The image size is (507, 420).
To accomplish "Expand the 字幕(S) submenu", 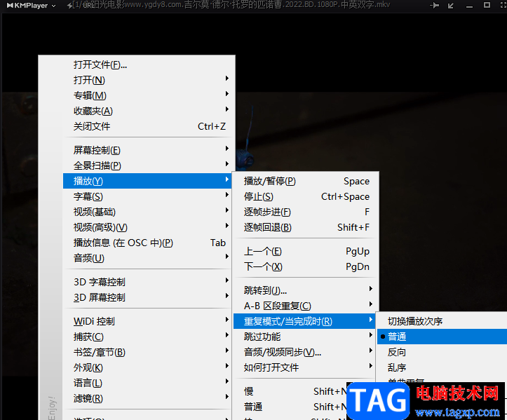I will coord(147,196).
